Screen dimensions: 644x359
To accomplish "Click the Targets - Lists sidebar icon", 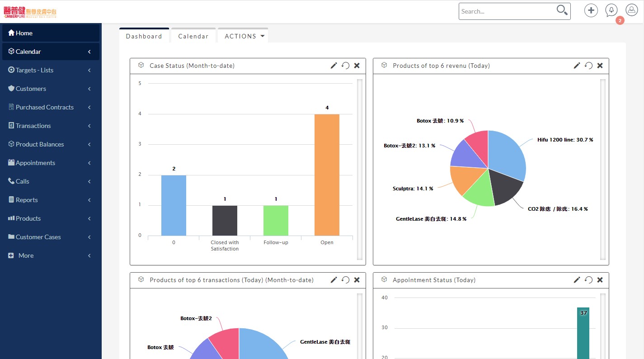I will pyautogui.click(x=11, y=70).
